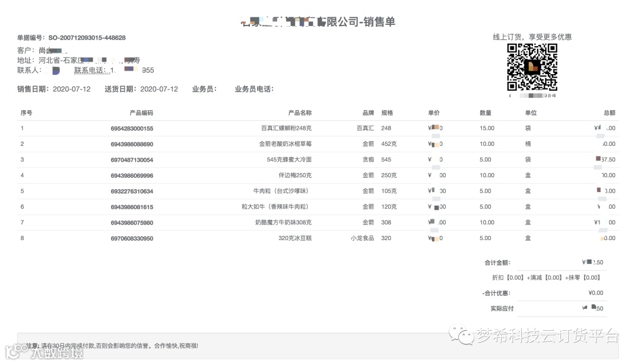The image size is (641, 364).
Task: Click product code 6970487130054
Action: coord(132,159)
